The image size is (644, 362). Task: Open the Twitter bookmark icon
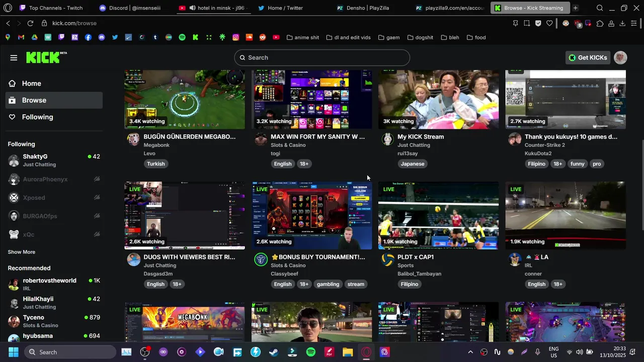[115, 37]
